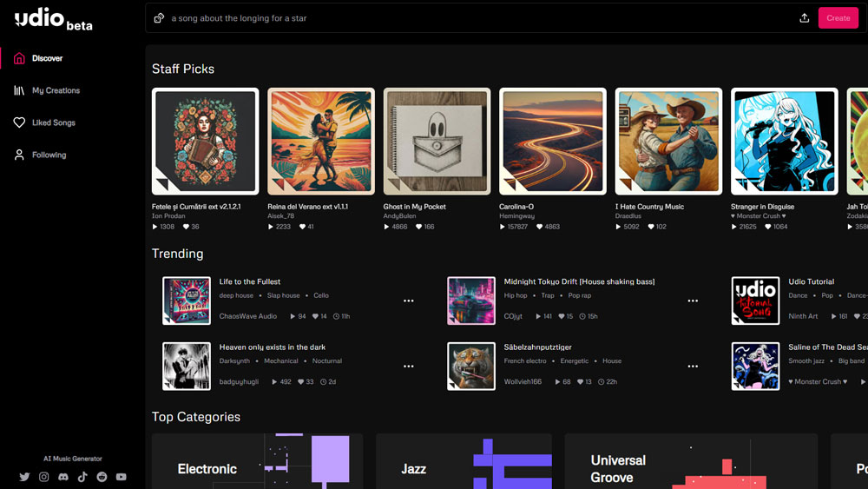
Task: Open Carolina-O cover art
Action: pyautogui.click(x=552, y=142)
